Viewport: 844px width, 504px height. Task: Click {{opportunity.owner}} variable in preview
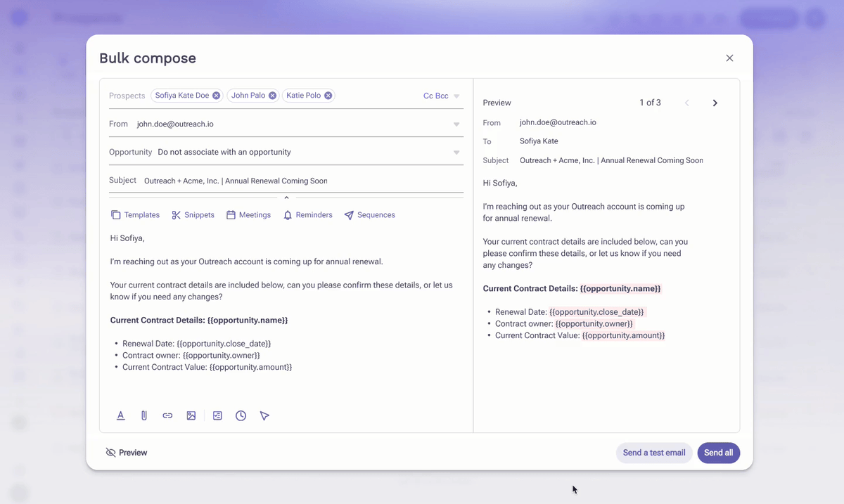click(594, 324)
